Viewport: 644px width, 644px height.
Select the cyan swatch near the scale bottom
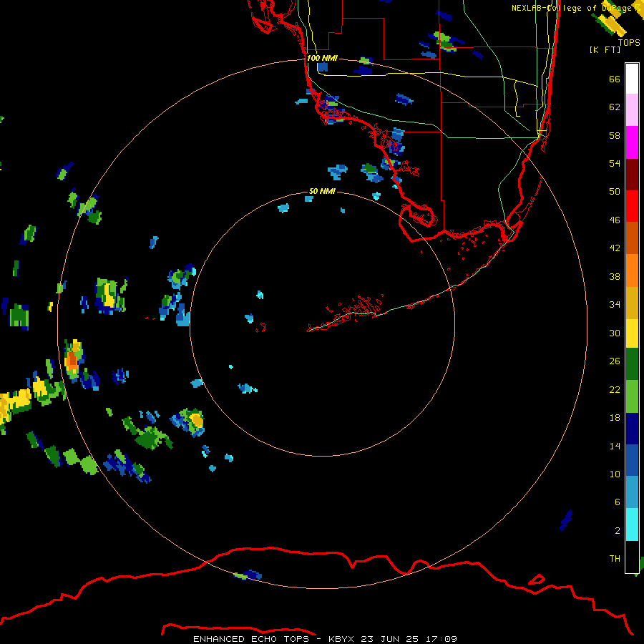pyautogui.click(x=632, y=525)
